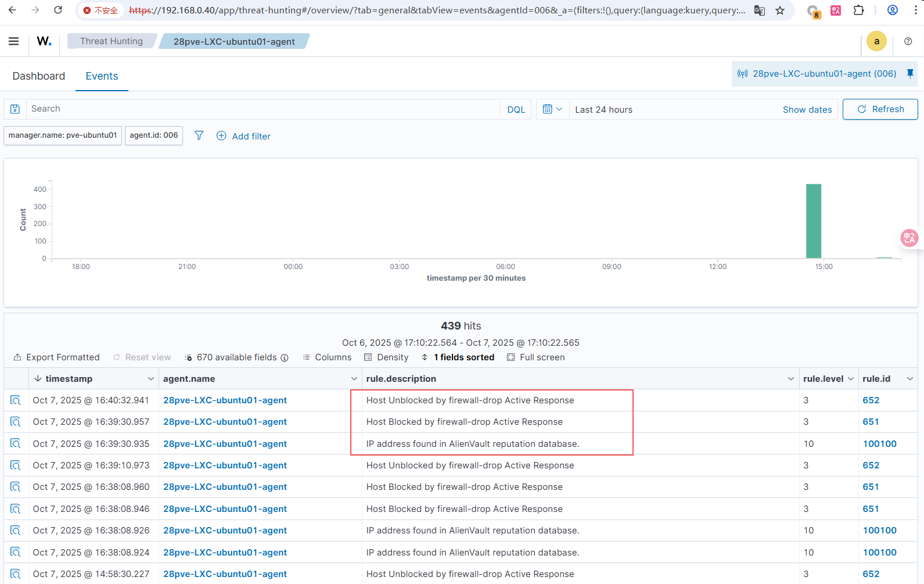The width and height of the screenshot is (924, 584).
Task: Click the filter funnel icon
Action: pos(199,135)
